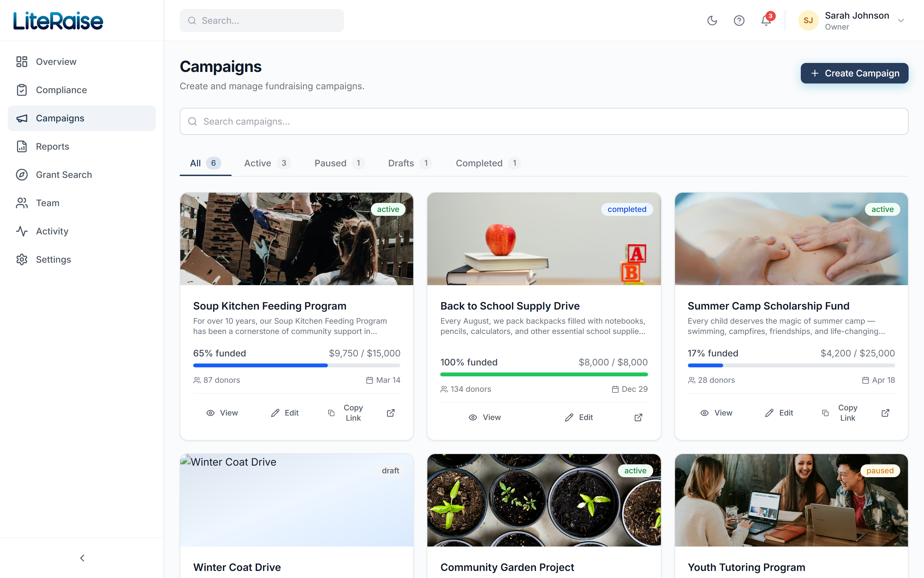Open Reports in sidebar
This screenshot has height=578, width=924.
(x=82, y=146)
